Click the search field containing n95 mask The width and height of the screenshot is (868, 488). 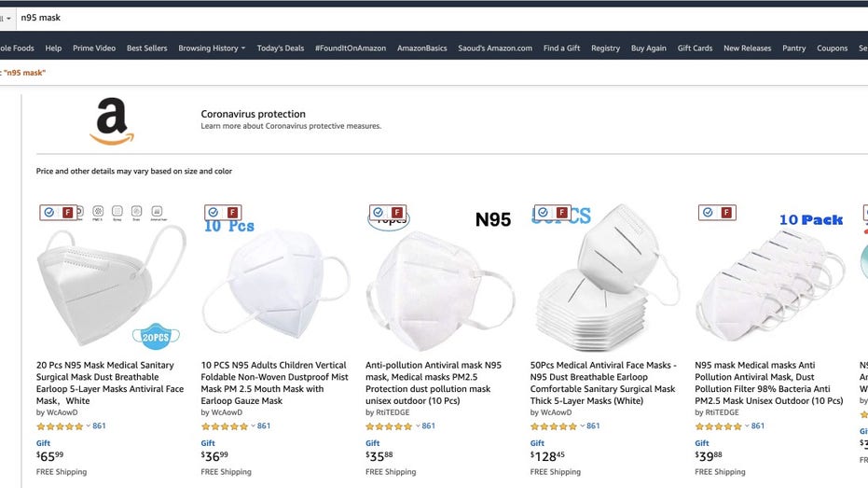(437, 18)
